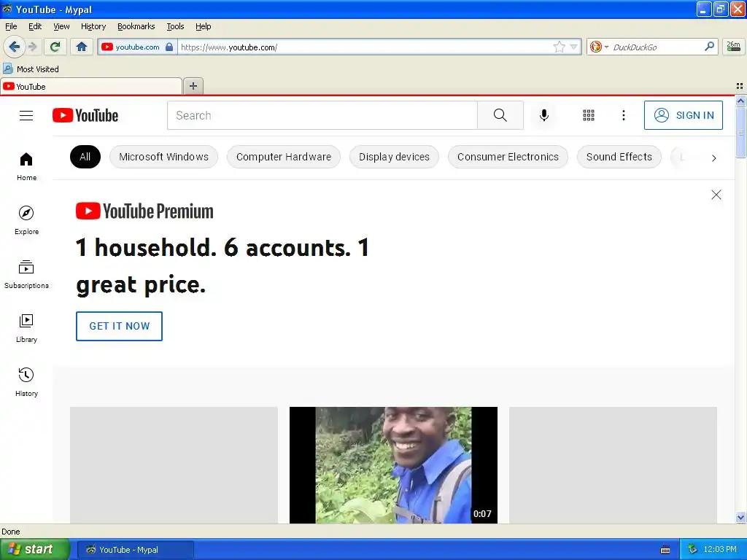Click the padlock site identity icon
The height and width of the screenshot is (560, 747).
(169, 47)
